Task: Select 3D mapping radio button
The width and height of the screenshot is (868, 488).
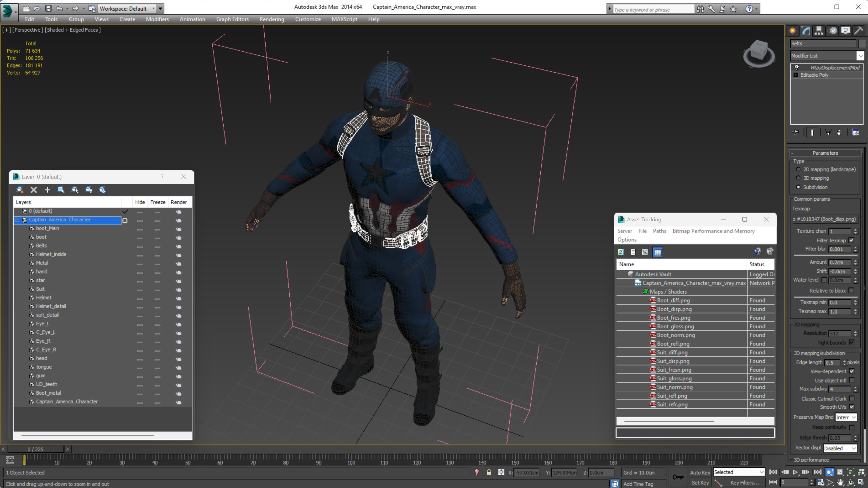Action: pyautogui.click(x=798, y=178)
